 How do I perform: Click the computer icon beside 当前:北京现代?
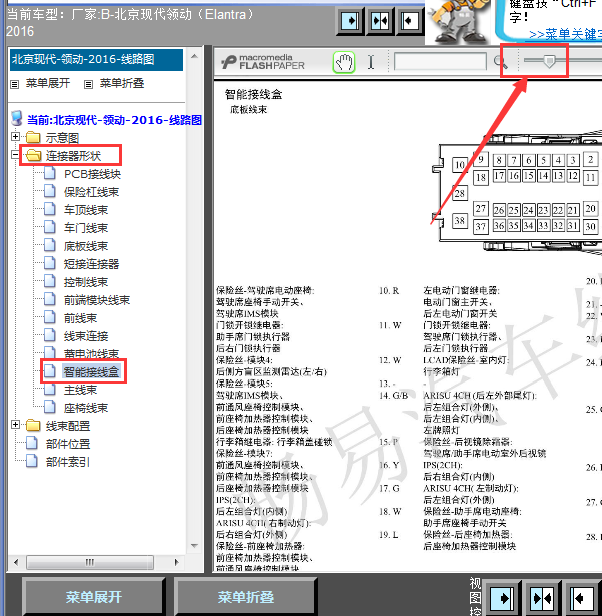pyautogui.click(x=16, y=118)
